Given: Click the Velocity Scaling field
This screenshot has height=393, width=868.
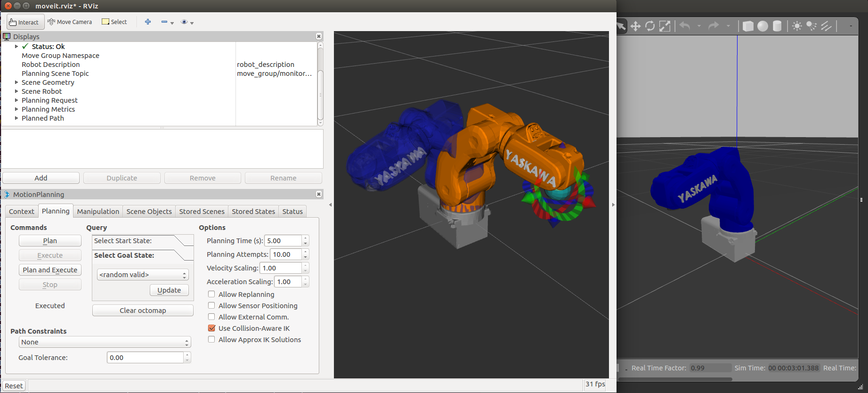Looking at the screenshot, I should [x=281, y=268].
